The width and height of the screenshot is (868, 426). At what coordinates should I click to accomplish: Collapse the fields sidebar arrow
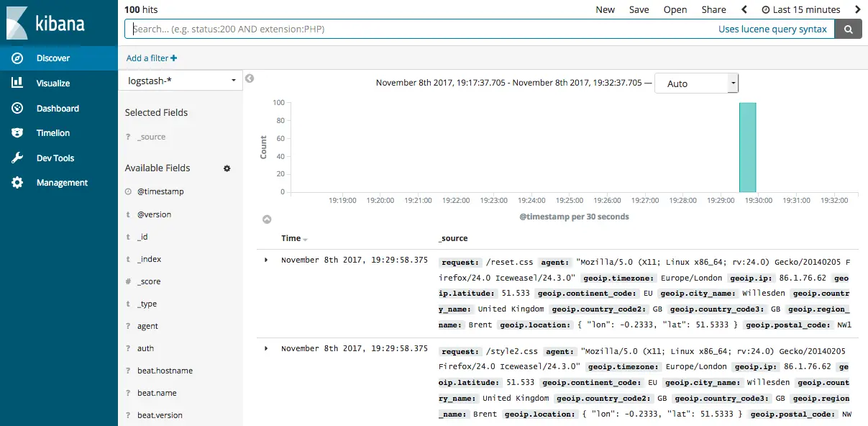tap(250, 78)
